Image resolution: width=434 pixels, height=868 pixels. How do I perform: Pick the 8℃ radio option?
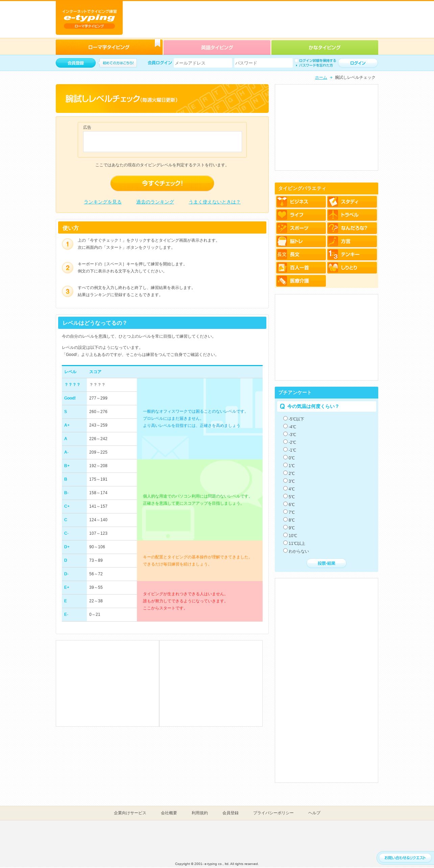(285, 520)
